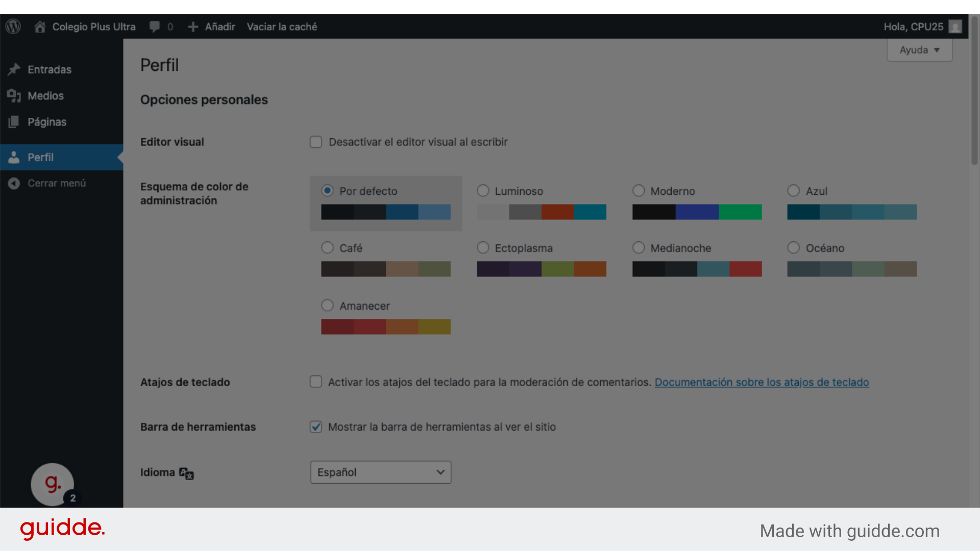Image resolution: width=980 pixels, height=551 pixels.
Task: Open the Idioma Español dropdown
Action: pos(381,472)
